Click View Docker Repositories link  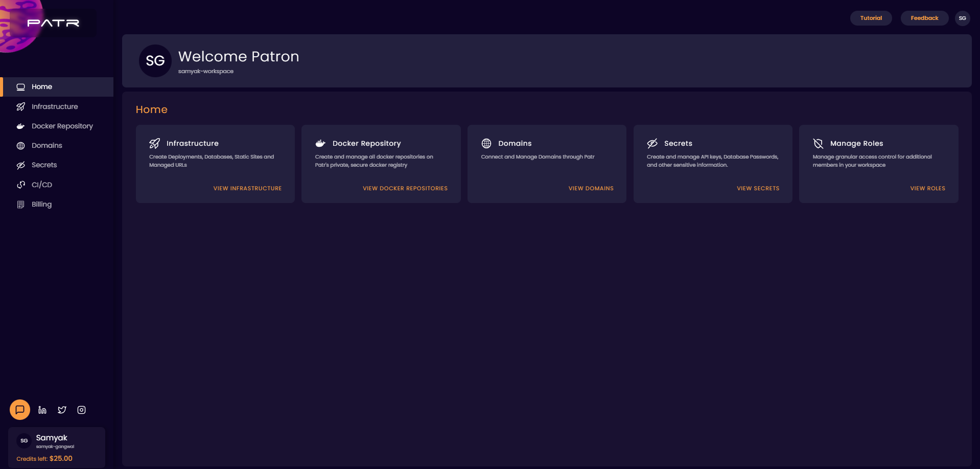pyautogui.click(x=405, y=188)
